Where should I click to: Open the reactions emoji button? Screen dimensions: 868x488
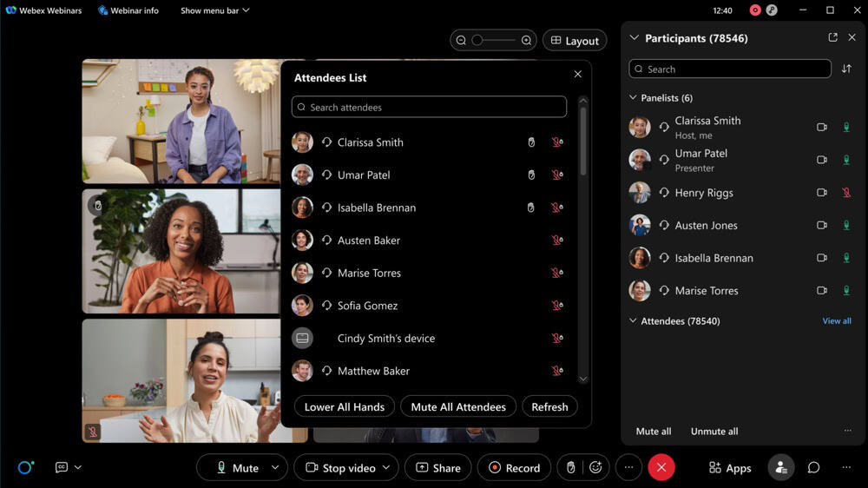point(595,467)
